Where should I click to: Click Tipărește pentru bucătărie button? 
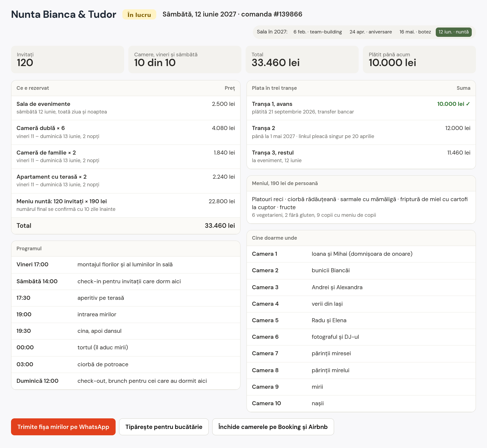[164, 427]
